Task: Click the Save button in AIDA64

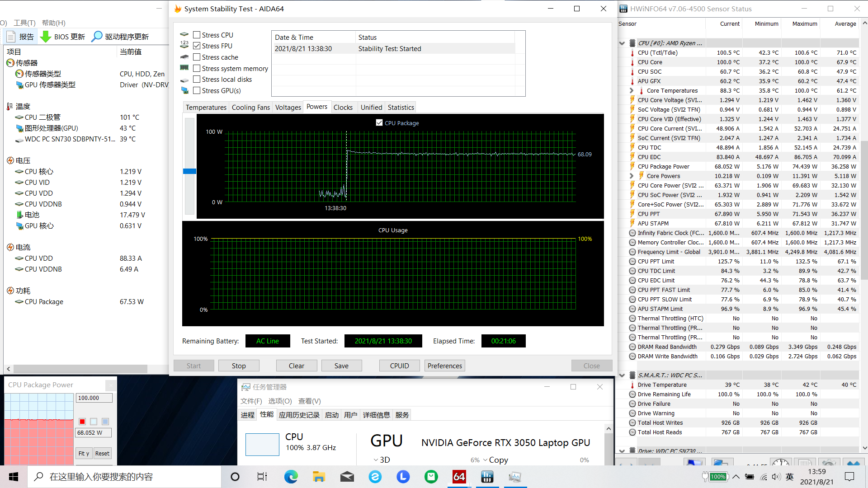Action: (x=341, y=365)
